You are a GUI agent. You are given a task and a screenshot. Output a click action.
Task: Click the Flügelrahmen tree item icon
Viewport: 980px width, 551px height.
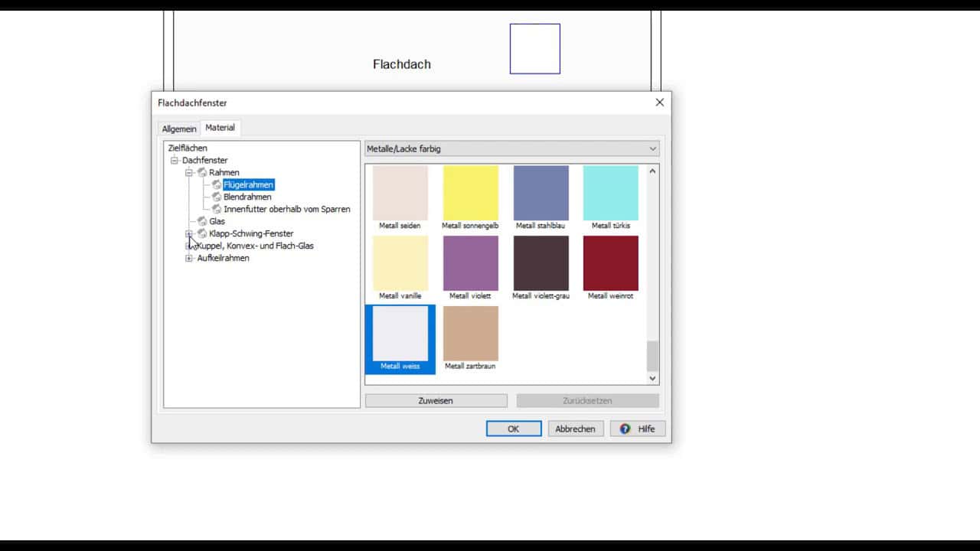[217, 184]
